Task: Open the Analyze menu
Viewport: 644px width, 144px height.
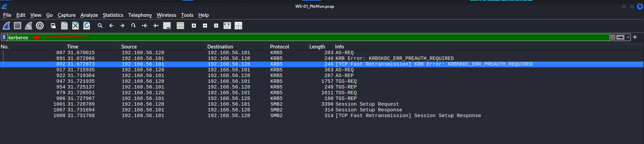Action: [89, 15]
